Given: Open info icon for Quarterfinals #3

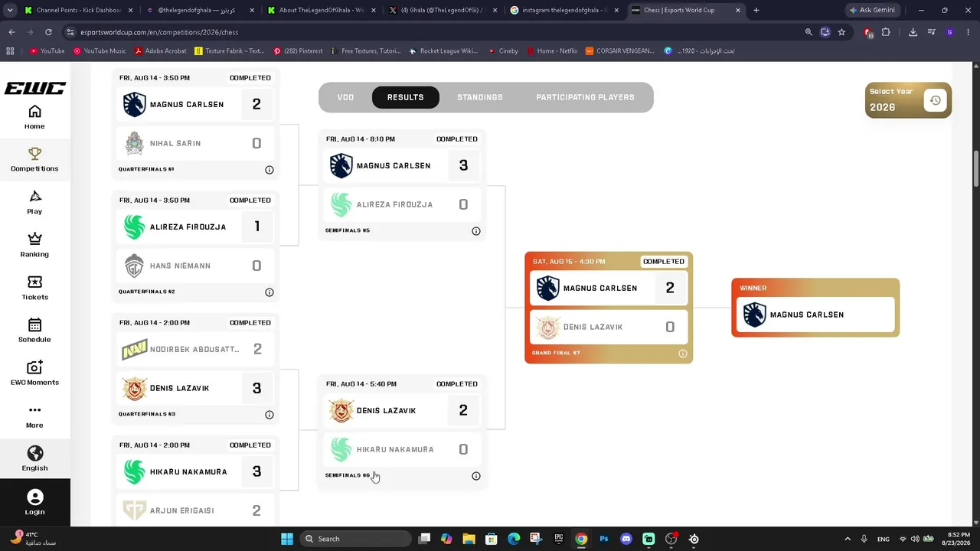Looking at the screenshot, I should tap(269, 415).
